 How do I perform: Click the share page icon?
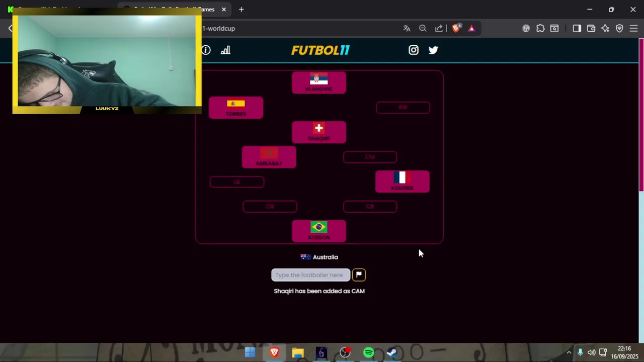pos(439,28)
